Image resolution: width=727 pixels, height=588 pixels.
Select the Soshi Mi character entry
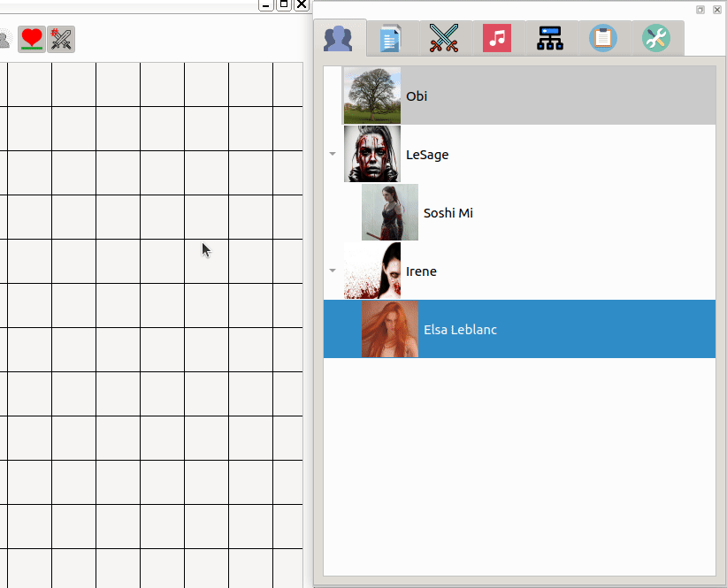coord(448,212)
